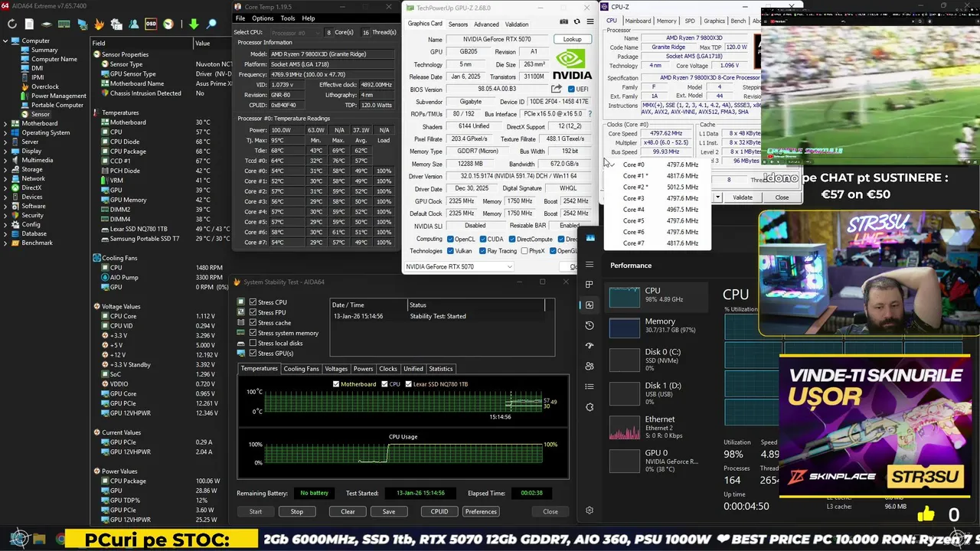
Task: Open Task Manager Services icon
Action: 590,407
